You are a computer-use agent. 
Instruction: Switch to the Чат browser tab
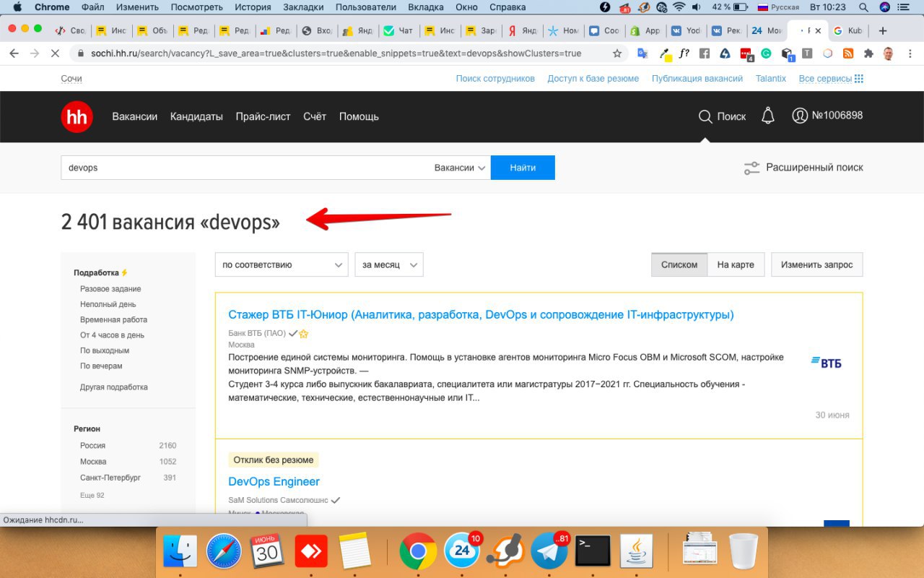tap(398, 31)
